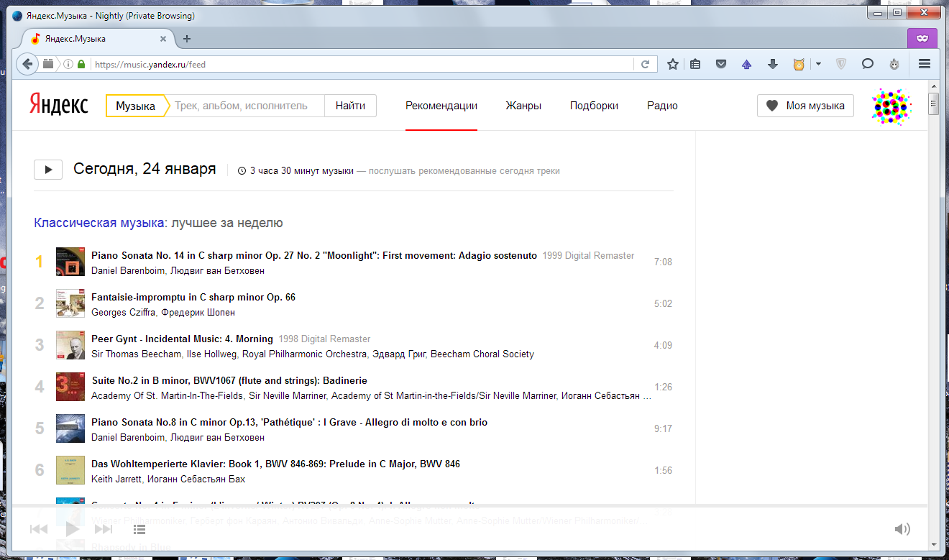Open the Жанры tab
Image resolution: width=949 pixels, height=560 pixels.
coord(523,106)
